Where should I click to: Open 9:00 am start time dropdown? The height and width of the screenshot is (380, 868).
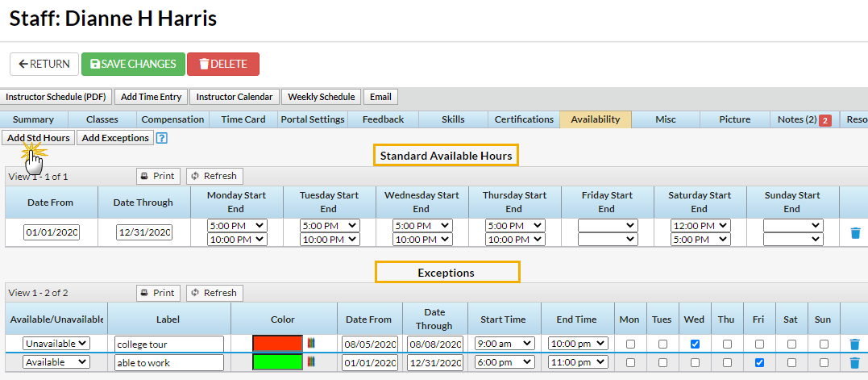point(505,344)
